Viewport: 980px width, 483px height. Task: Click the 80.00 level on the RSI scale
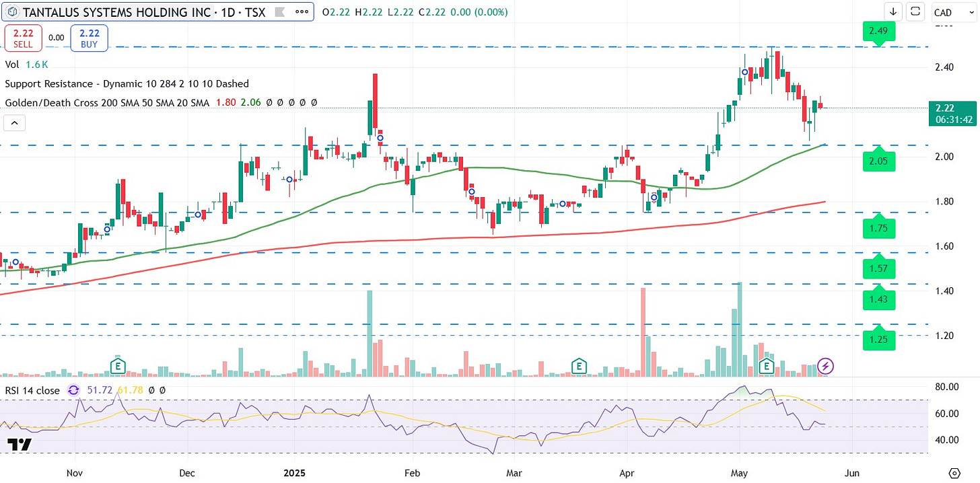[x=947, y=387]
